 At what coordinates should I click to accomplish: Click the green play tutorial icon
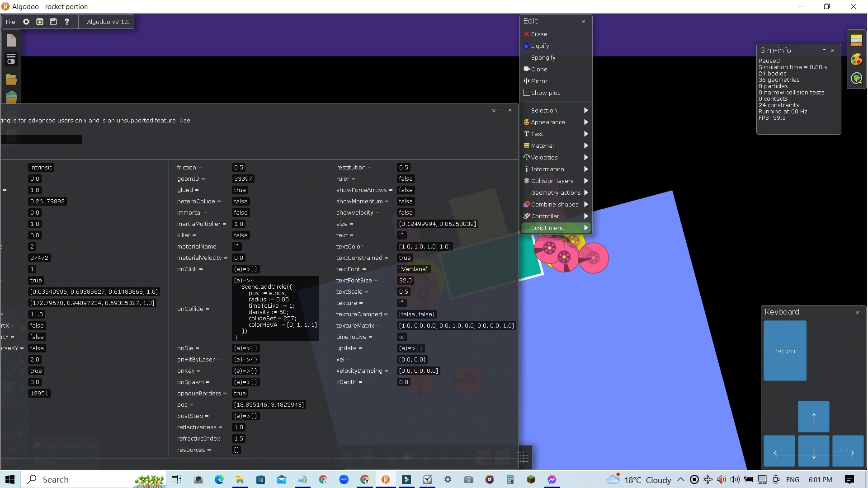point(40,22)
